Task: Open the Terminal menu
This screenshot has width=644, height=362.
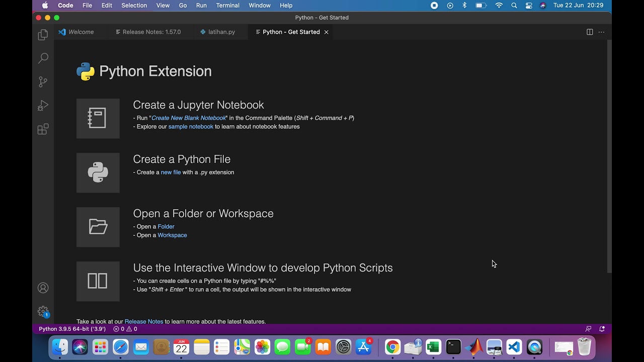Action: tap(228, 6)
